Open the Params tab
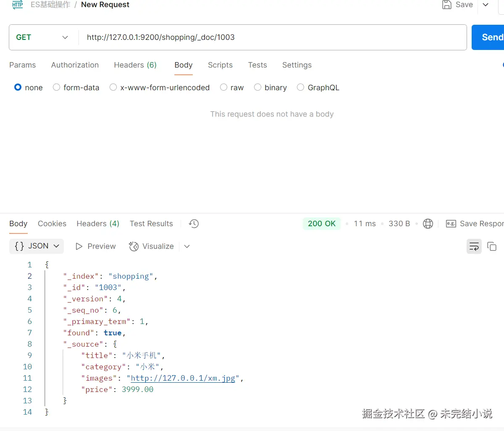This screenshot has height=431, width=504. (x=23, y=65)
